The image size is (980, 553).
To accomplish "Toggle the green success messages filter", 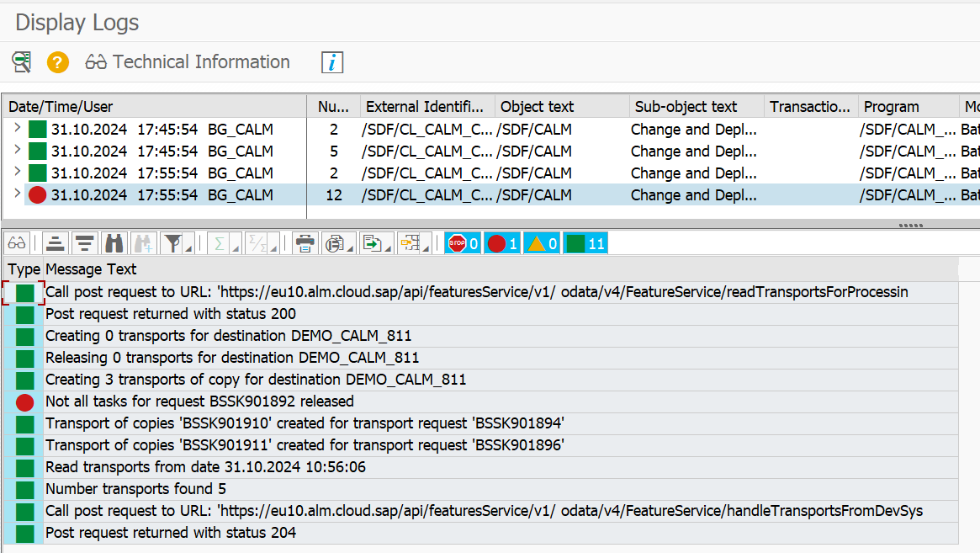I will click(x=585, y=244).
